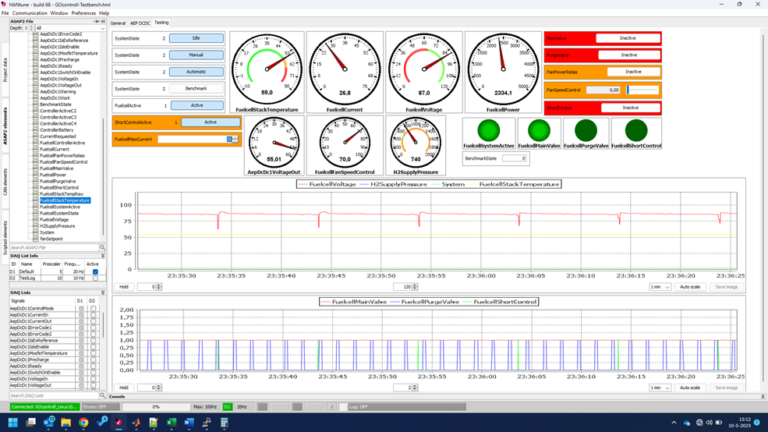Collapse the DAQ List Info panel
Image resolution: width=768 pixels, height=432 pixels.
tap(103, 256)
